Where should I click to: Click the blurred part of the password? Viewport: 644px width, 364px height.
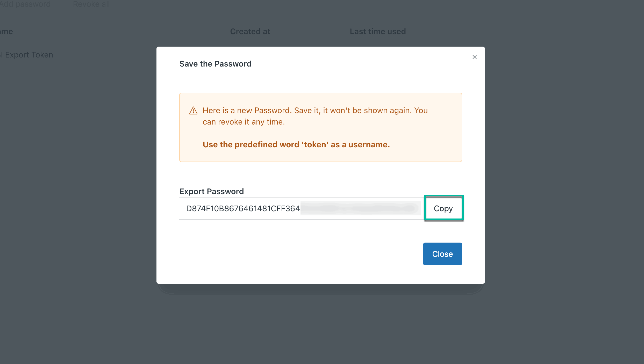pyautogui.click(x=360, y=208)
